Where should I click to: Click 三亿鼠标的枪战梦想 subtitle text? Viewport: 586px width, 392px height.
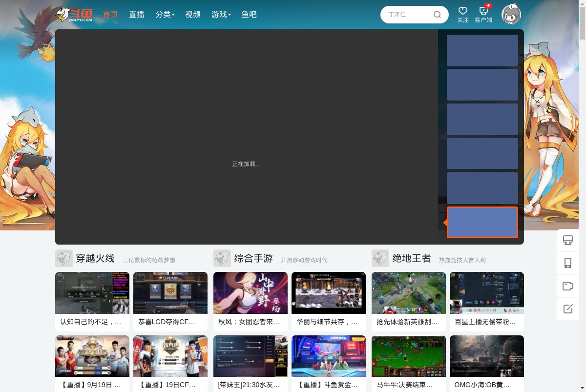tap(149, 260)
